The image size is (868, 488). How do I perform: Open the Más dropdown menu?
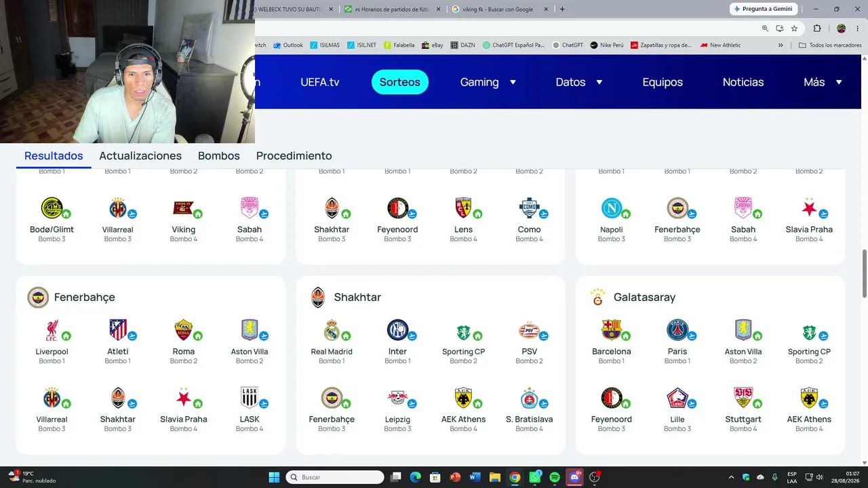[823, 82]
